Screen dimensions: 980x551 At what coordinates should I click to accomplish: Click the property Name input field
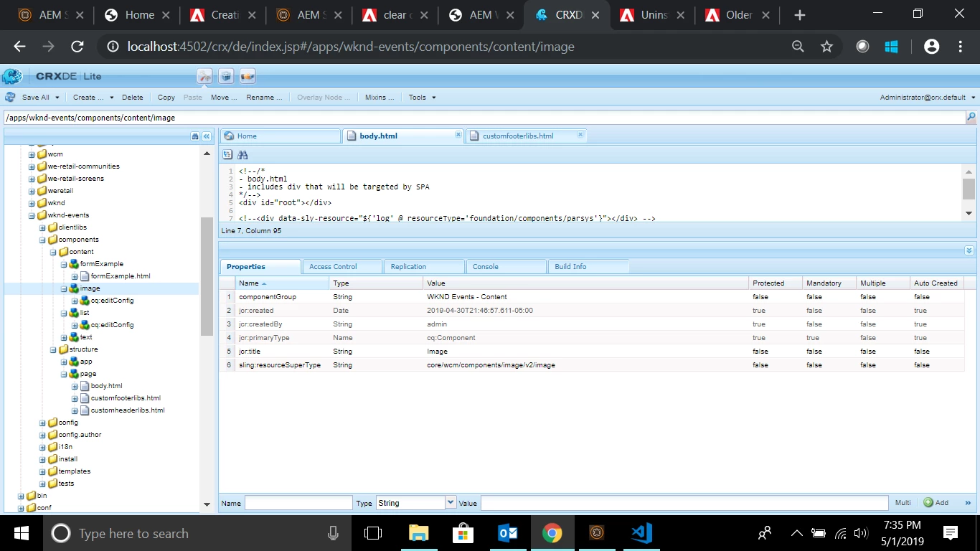point(298,503)
